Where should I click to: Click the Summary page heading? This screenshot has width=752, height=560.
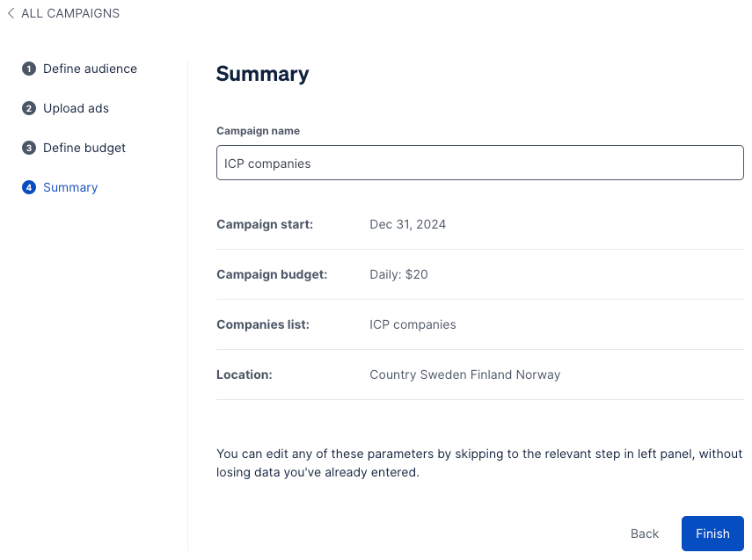[x=262, y=75]
